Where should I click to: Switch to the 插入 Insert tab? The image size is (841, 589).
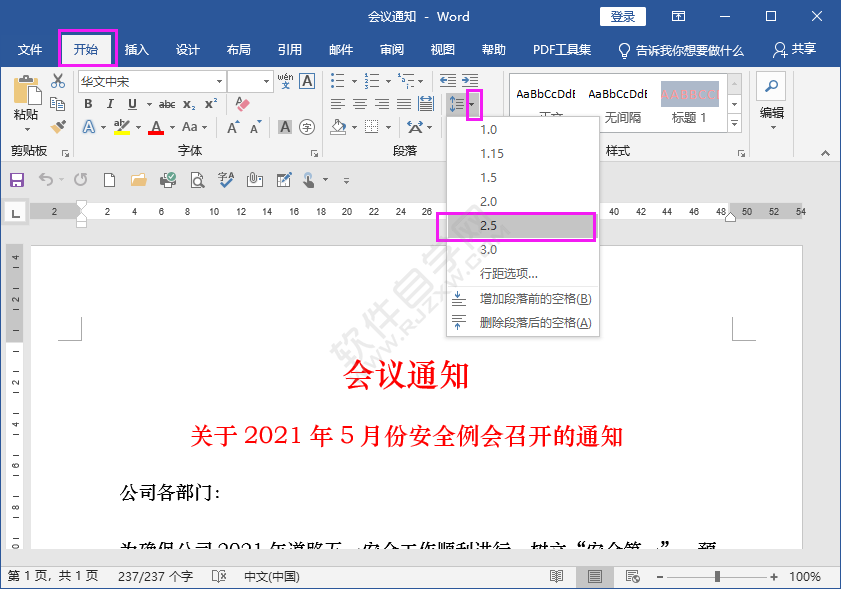point(137,50)
